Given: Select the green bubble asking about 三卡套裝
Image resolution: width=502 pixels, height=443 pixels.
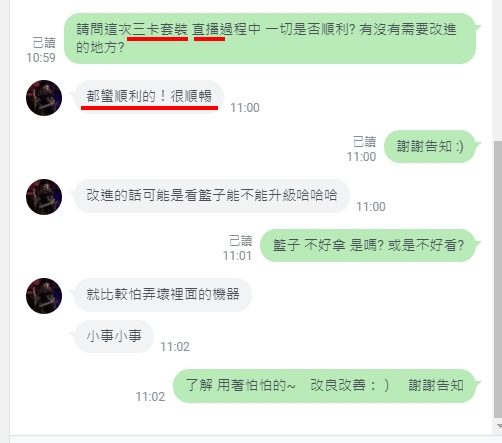Looking at the screenshot, I should [270, 38].
